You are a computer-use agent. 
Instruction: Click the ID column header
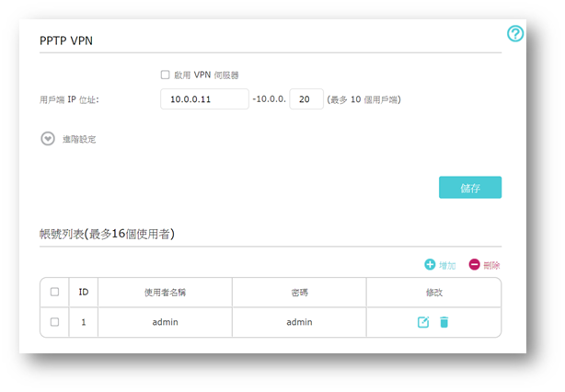(83, 292)
